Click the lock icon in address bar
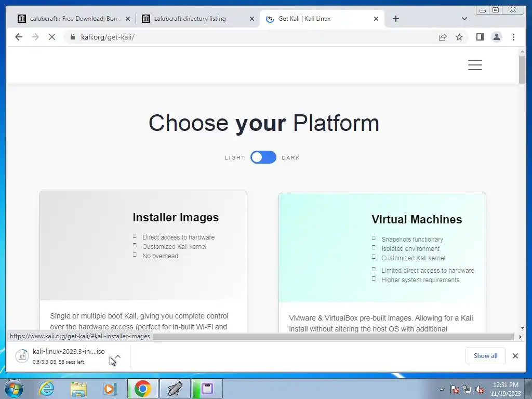This screenshot has height=399, width=532. pos(72,37)
